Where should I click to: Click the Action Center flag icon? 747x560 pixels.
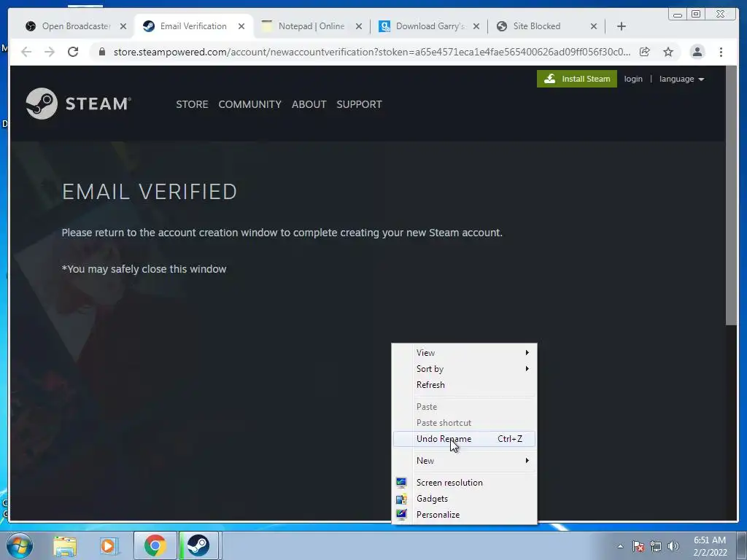(x=638, y=546)
